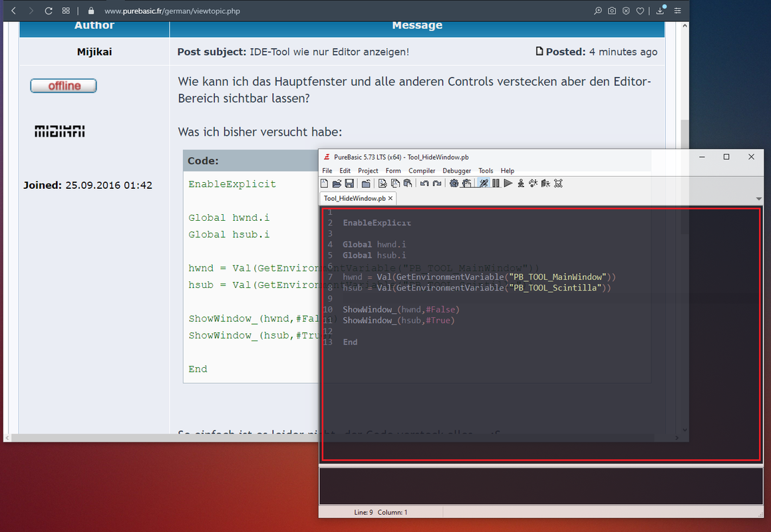Click the New file icon in PureBasic toolbar
771x532 pixels.
click(325, 184)
